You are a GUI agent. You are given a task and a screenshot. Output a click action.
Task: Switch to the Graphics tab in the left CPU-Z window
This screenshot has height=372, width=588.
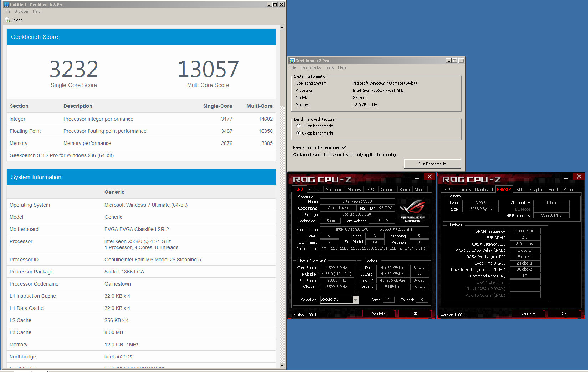[388, 190]
